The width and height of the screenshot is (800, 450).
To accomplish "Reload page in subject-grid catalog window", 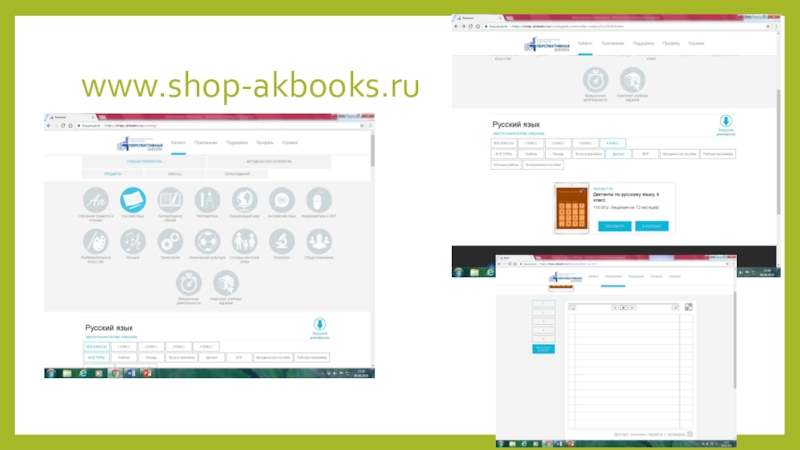I will [63, 126].
